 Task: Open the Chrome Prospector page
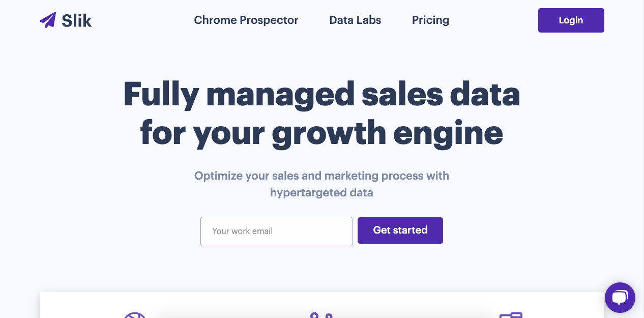click(x=246, y=20)
